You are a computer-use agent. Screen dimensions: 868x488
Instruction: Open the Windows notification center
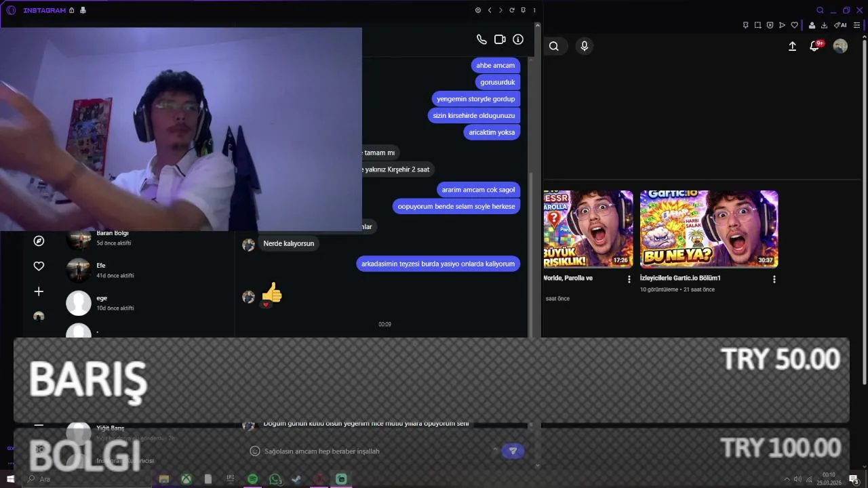854,479
